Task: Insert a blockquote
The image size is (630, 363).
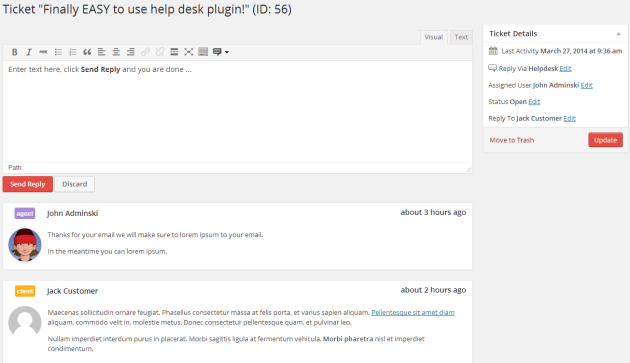Action: point(87,52)
